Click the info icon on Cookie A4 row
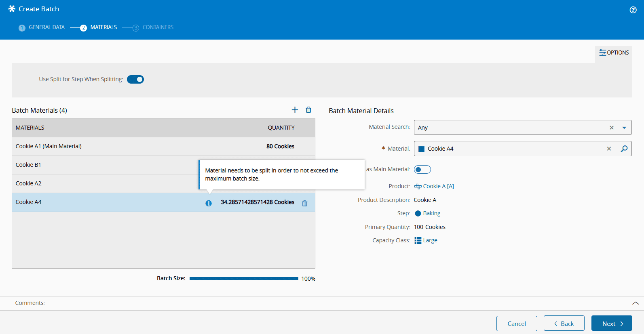Screen dimensions: 644x334 tap(209, 204)
